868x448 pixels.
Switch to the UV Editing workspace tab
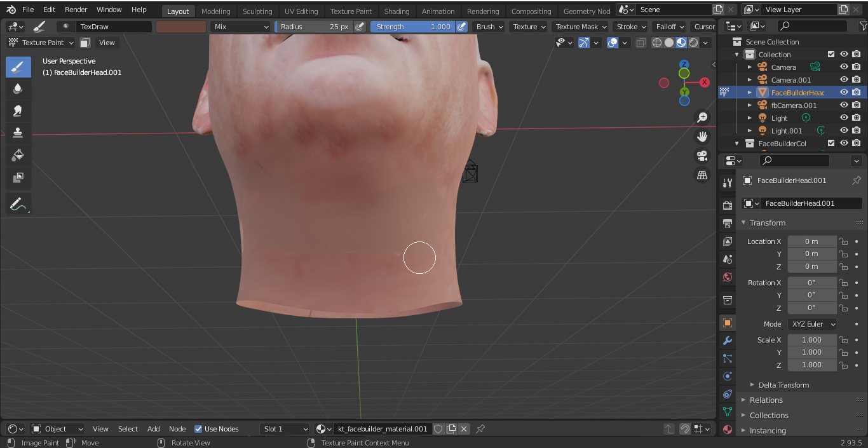pyautogui.click(x=301, y=11)
